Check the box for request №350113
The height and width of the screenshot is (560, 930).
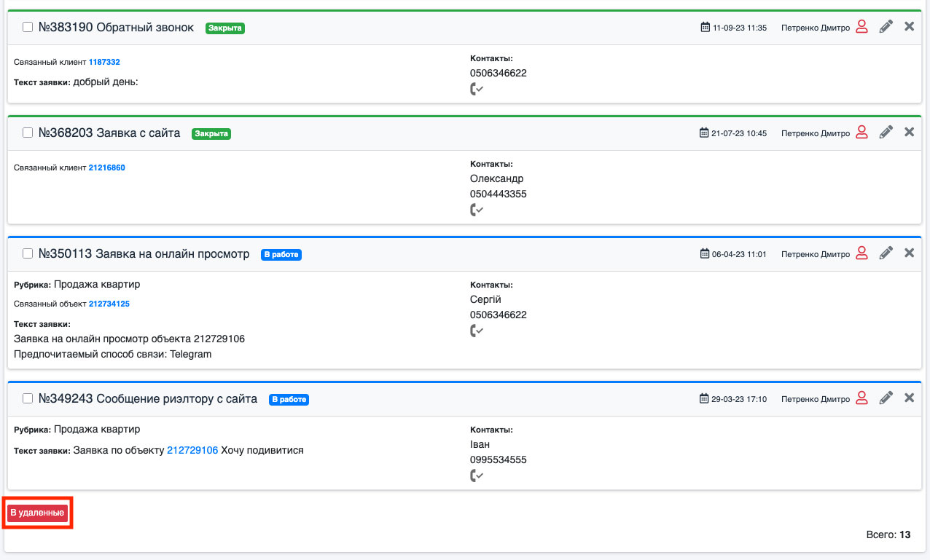[x=28, y=254]
